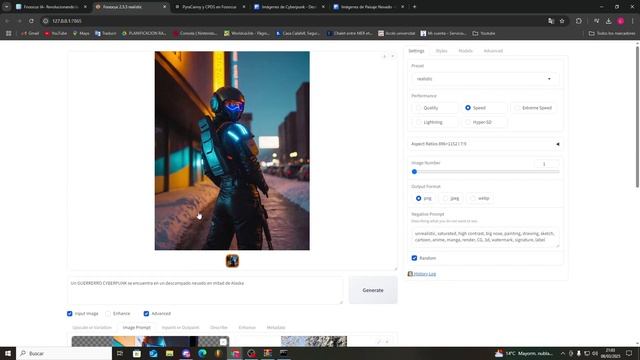Click the Generate button
The height and width of the screenshot is (360, 640).
[x=373, y=290]
